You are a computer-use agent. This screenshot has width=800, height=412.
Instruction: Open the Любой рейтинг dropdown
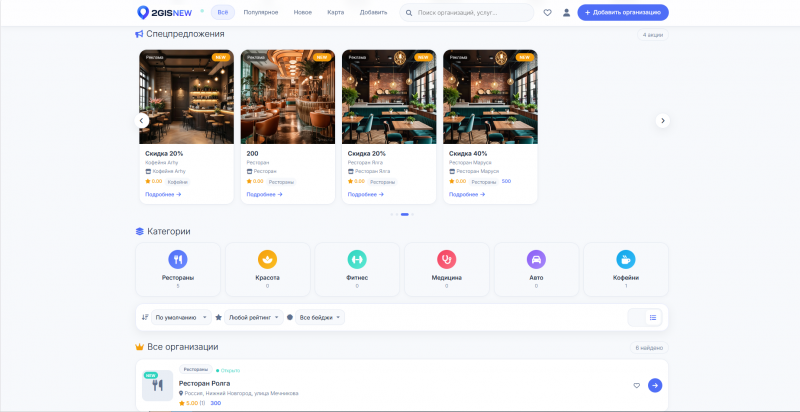pyautogui.click(x=254, y=317)
